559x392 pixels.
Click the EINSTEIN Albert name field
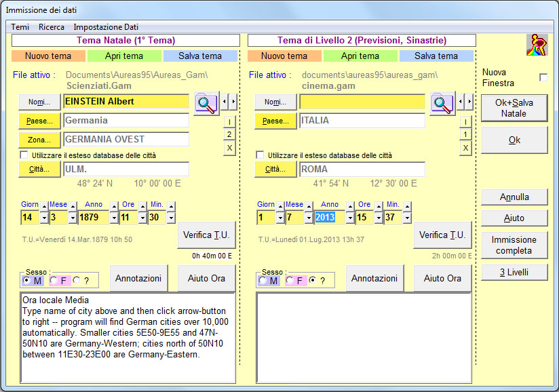(x=126, y=102)
